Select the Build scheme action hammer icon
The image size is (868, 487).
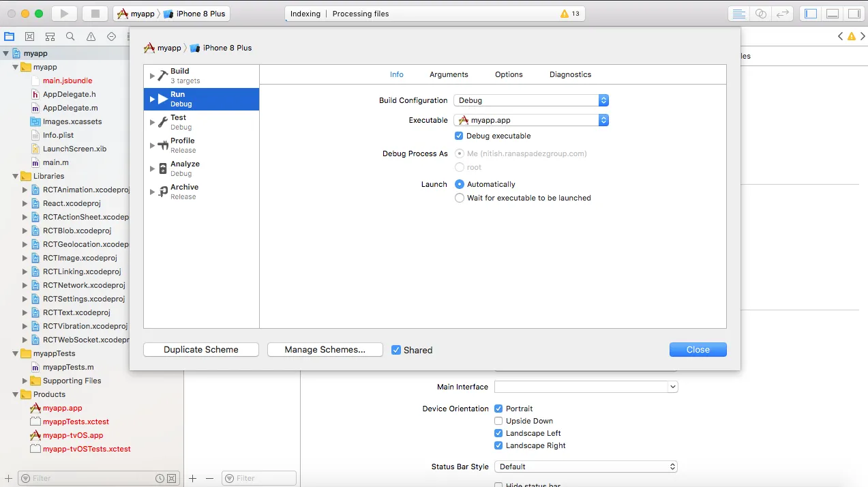162,76
